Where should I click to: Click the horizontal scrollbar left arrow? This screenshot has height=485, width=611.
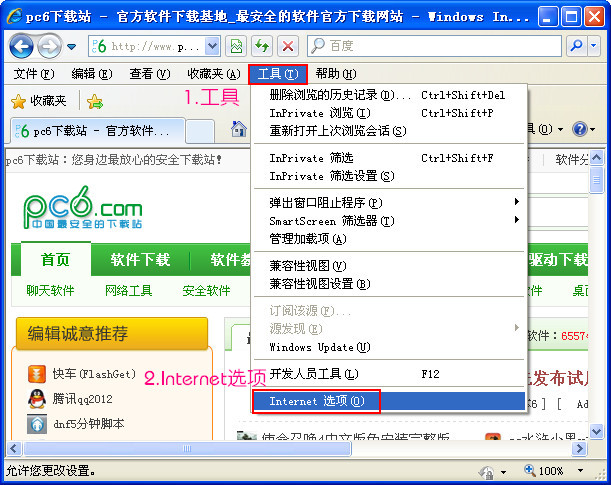[14, 448]
